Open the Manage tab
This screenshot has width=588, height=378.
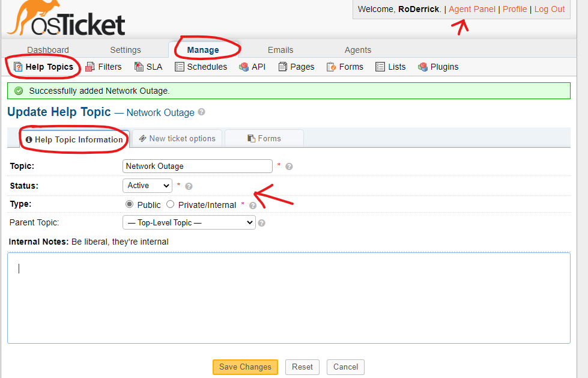(x=203, y=50)
